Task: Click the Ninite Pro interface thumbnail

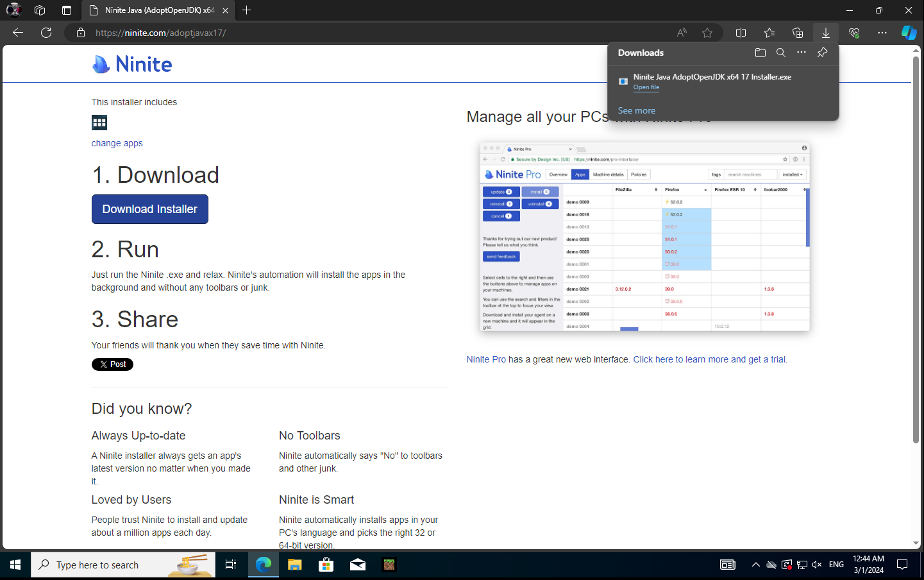Action: pos(644,236)
